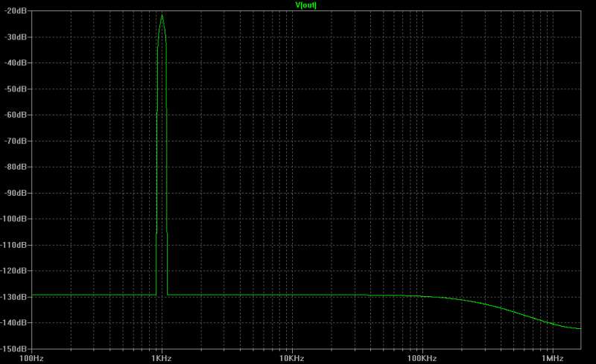596x364 pixels.
Task: Click the 10KHz frequency axis label
Action: (x=291, y=358)
